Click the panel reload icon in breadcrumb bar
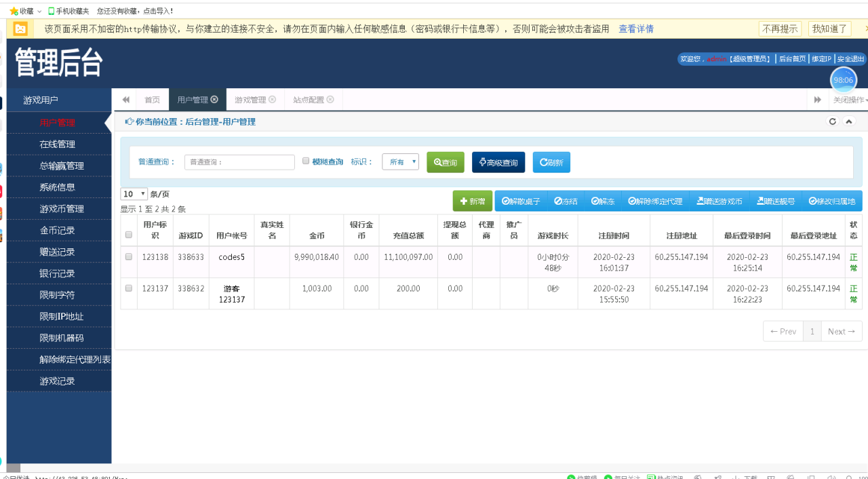The width and height of the screenshot is (868, 479). pyautogui.click(x=833, y=121)
